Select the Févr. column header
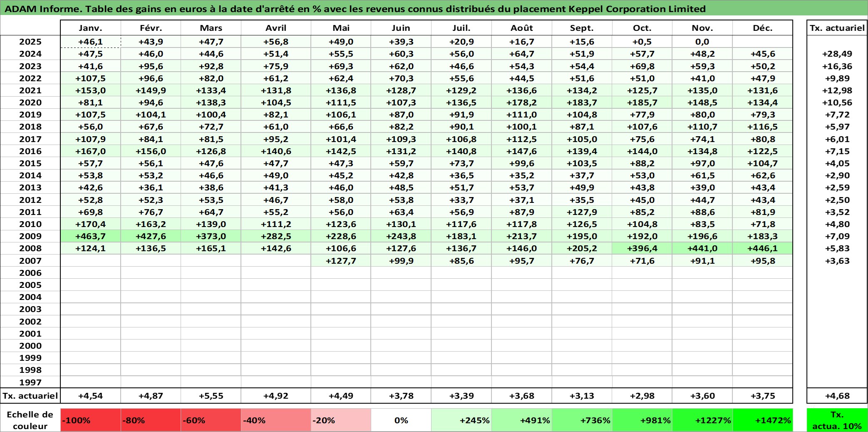This screenshot has width=868, height=432. pyautogui.click(x=151, y=28)
